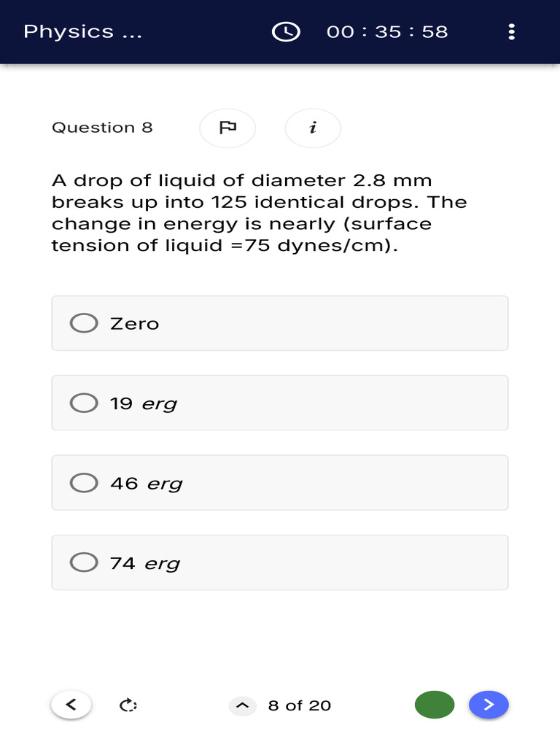Select the 19 erg radio option
Viewport: 560px width, 747px height.
84,403
